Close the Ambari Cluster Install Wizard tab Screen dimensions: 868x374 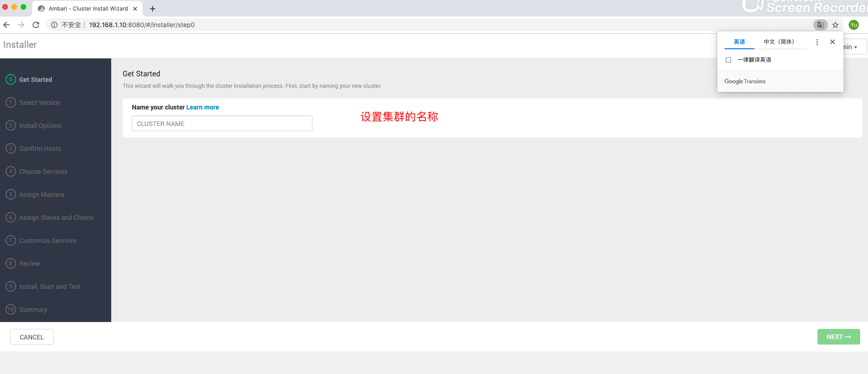click(x=135, y=9)
